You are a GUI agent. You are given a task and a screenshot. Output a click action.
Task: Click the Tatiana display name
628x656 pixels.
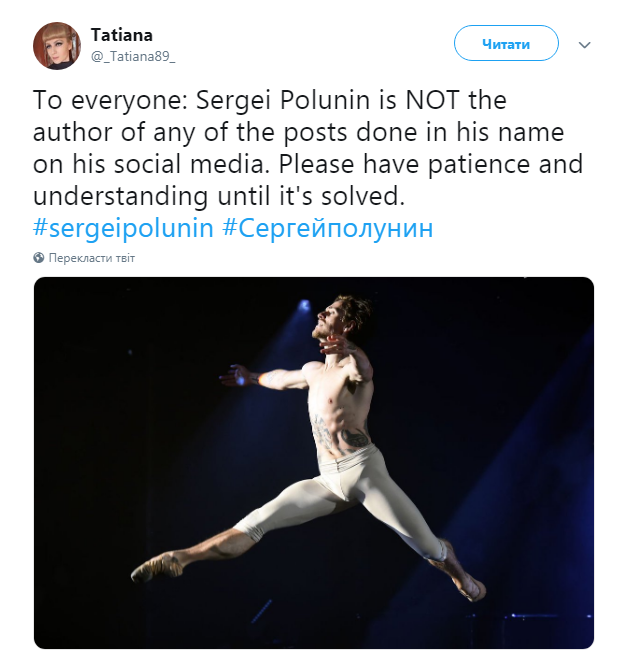pos(121,34)
